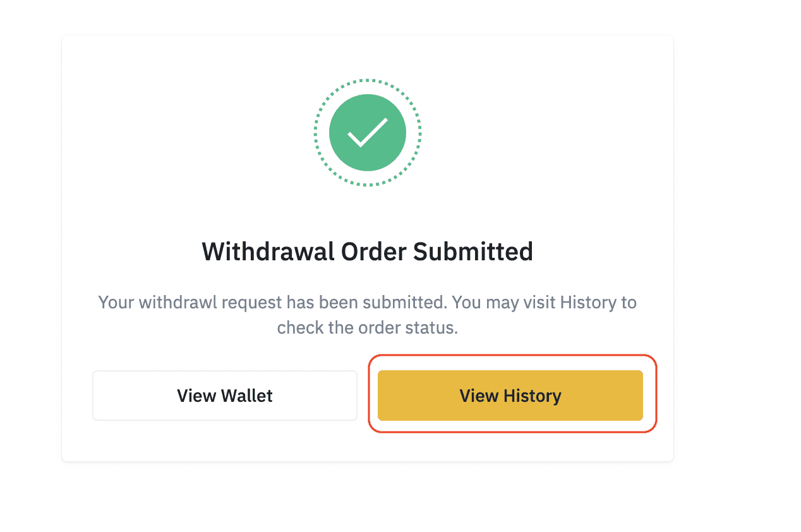
Task: Click the withdrawal request description text
Action: [x=367, y=315]
